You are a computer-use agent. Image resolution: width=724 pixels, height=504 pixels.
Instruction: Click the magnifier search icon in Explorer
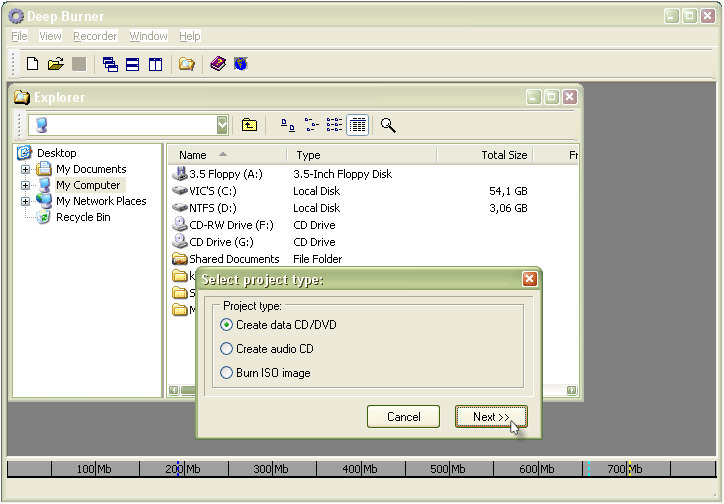(x=388, y=125)
